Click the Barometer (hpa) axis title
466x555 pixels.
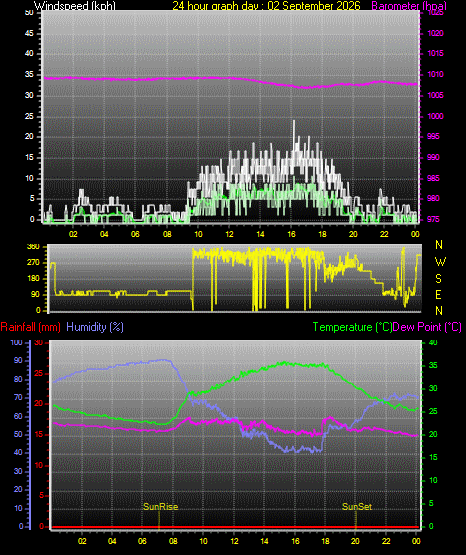409,5
